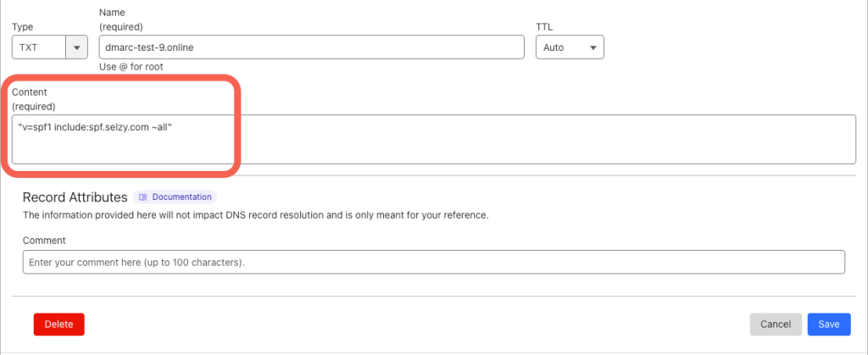Viewport: 868px width, 355px height.
Task: Click the Documentation book icon
Action: click(143, 197)
